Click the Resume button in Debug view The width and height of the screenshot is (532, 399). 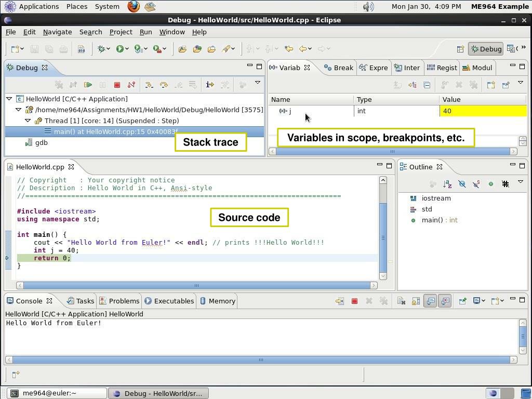[x=88, y=85]
